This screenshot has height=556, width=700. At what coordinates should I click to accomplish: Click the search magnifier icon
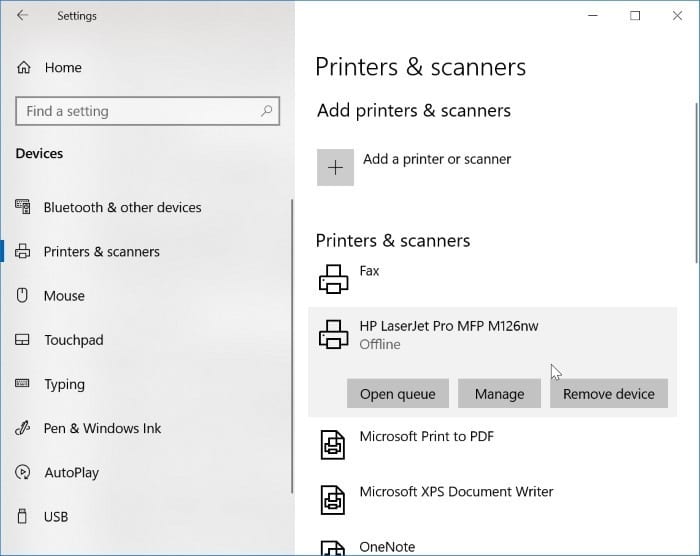click(x=267, y=110)
